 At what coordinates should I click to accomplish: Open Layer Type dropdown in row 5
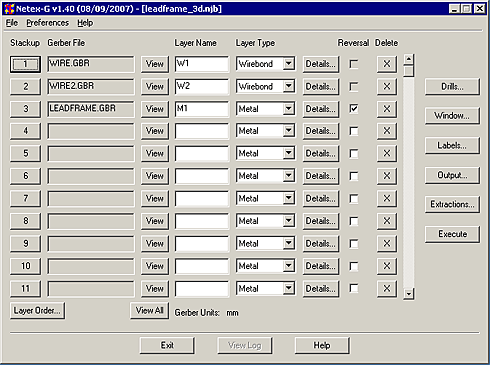click(x=289, y=153)
